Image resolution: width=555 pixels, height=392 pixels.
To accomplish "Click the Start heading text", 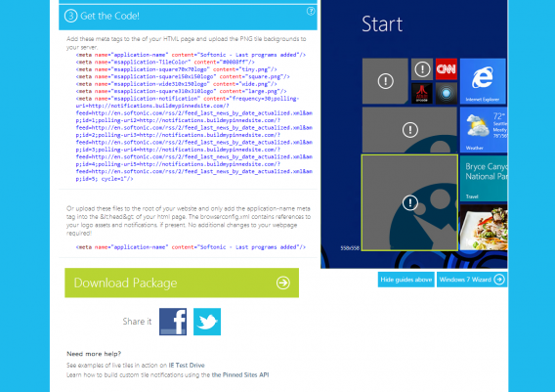I will point(382,24).
